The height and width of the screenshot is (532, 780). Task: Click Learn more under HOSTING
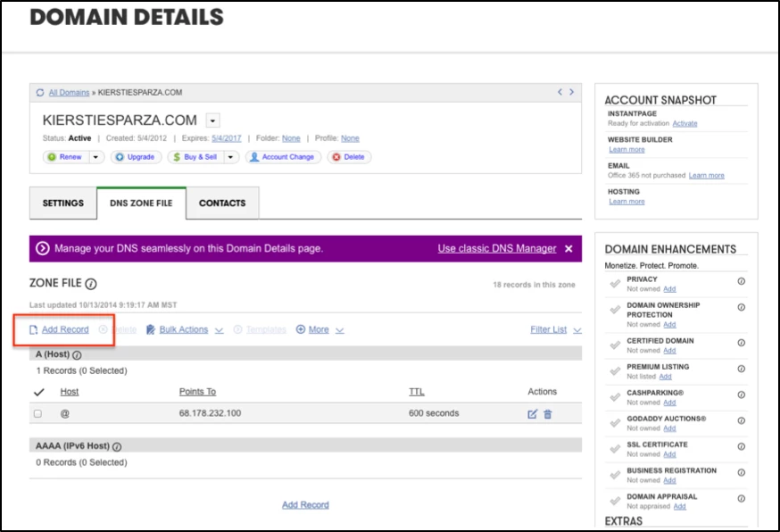[626, 201]
